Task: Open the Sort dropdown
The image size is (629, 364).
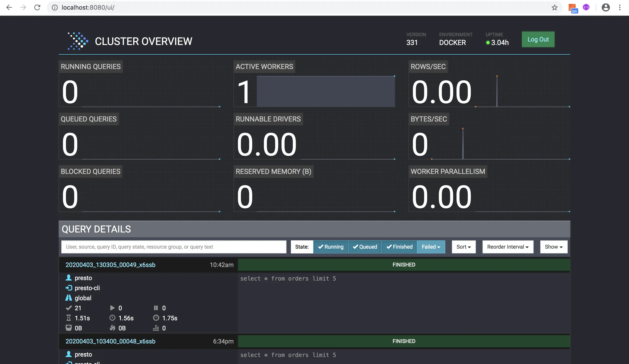Action: [463, 247]
